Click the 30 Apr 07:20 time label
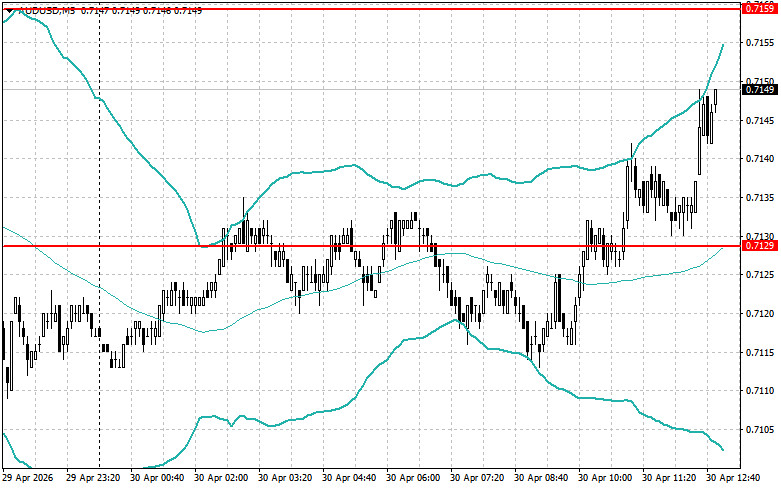 (x=477, y=478)
